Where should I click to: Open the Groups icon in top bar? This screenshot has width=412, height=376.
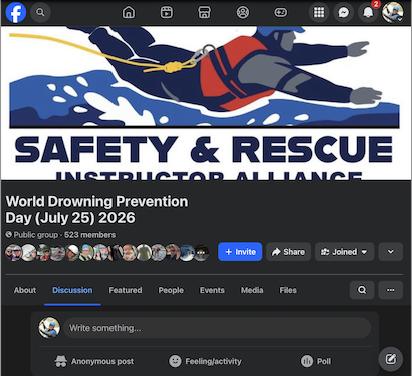click(x=243, y=12)
